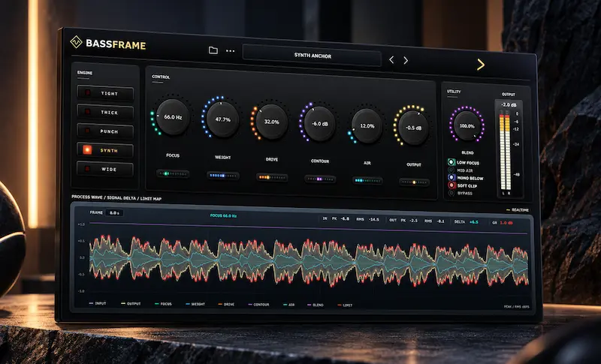Toggle the LIMIT trace in legend
Image resolution: width=601 pixels, height=364 pixels.
(x=345, y=305)
